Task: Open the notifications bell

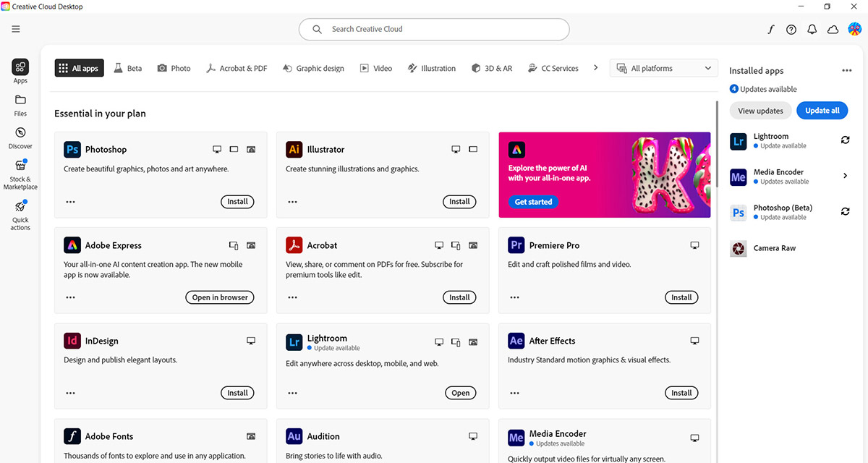Action: (812, 30)
